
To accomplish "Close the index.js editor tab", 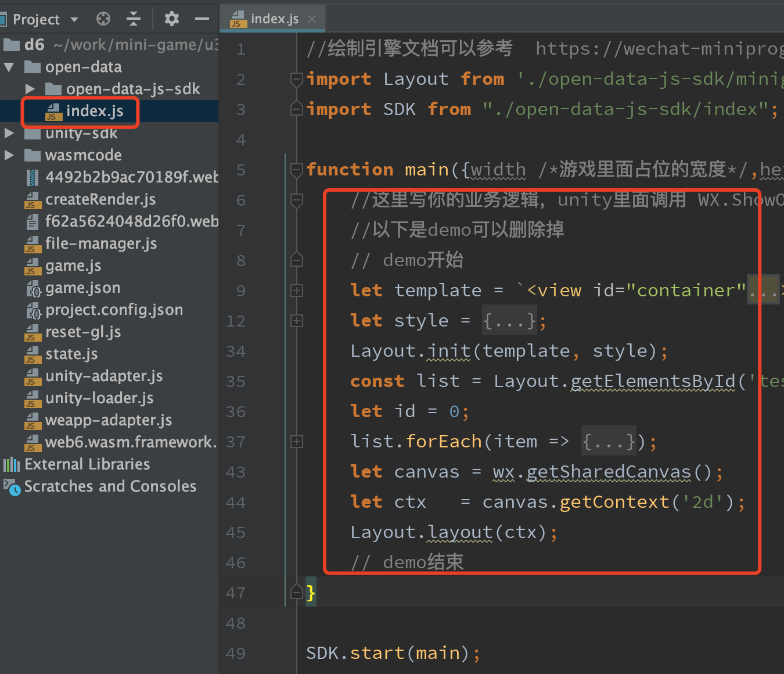I will click(312, 19).
